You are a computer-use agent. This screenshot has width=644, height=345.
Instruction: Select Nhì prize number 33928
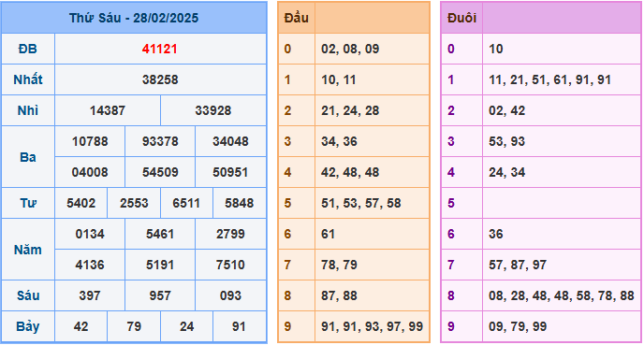click(x=213, y=110)
